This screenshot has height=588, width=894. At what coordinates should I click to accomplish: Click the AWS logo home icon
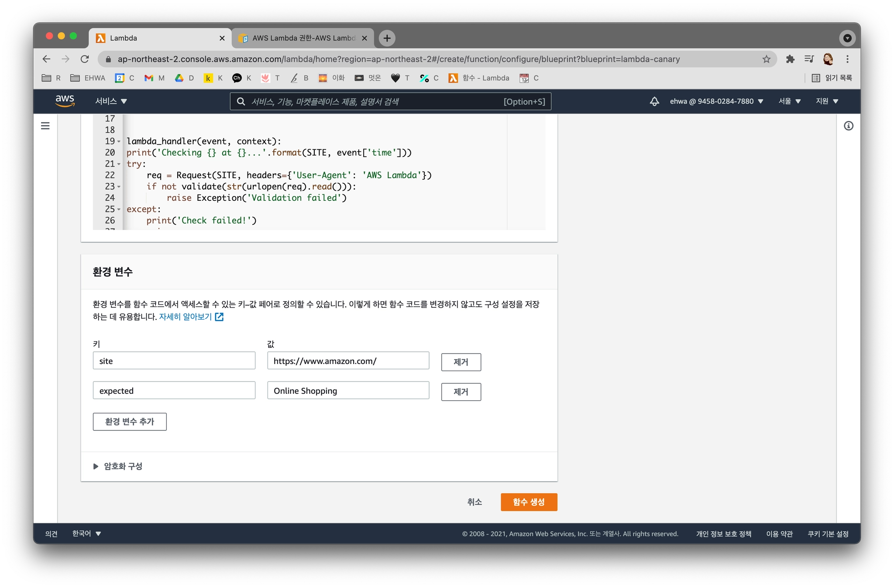(x=65, y=101)
